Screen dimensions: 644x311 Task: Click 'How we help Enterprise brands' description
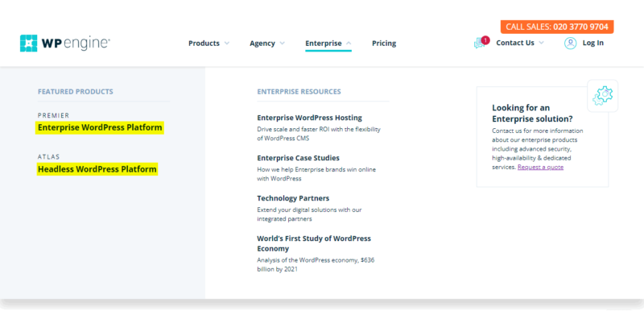click(x=316, y=174)
